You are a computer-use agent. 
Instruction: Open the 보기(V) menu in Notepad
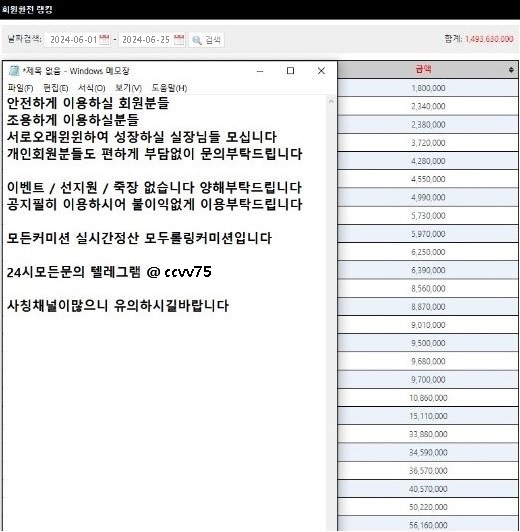click(x=128, y=88)
